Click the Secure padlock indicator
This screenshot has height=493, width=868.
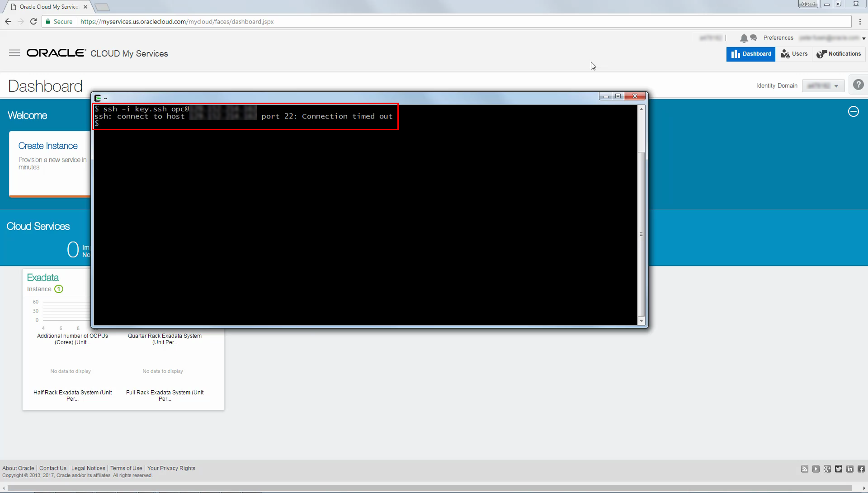(x=59, y=21)
